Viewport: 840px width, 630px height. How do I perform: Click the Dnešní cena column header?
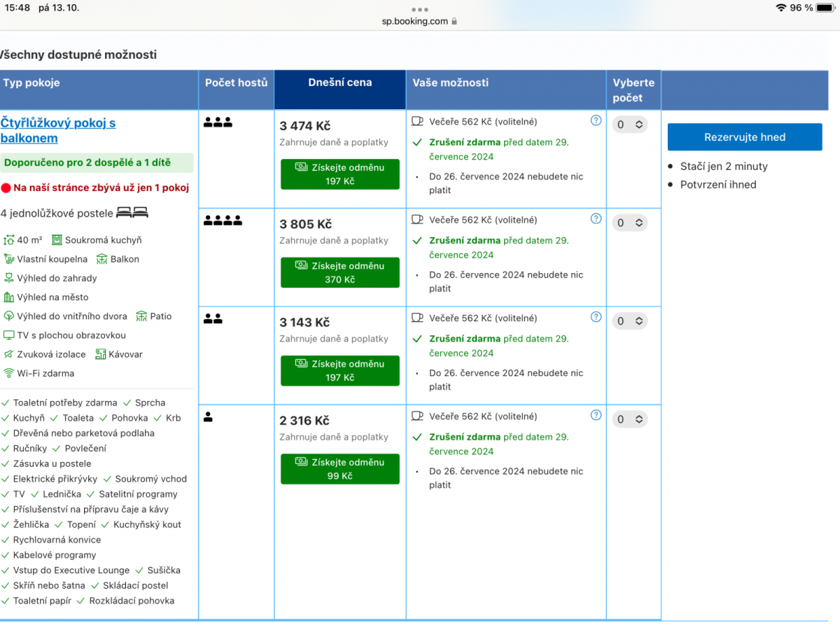pos(339,83)
